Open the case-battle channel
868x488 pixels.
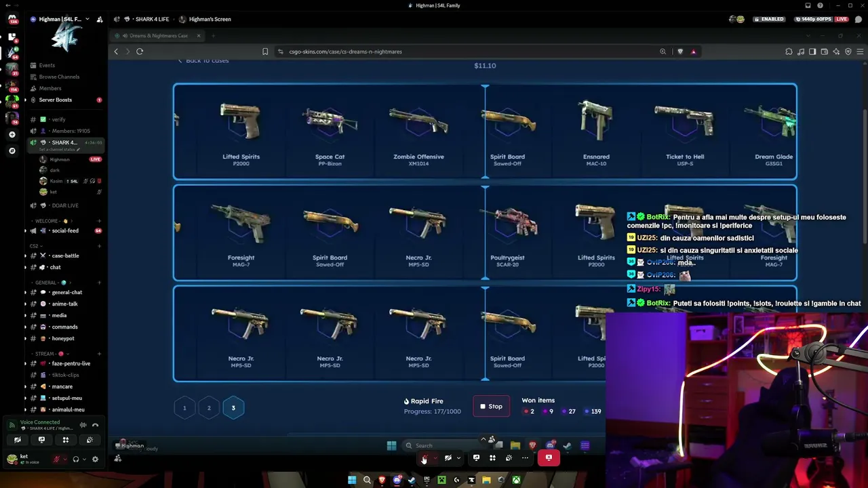(65, 256)
